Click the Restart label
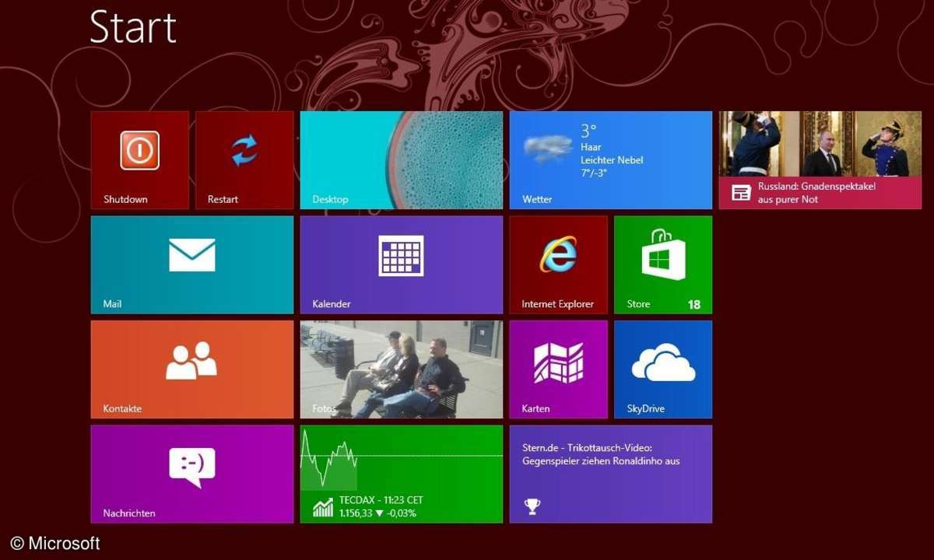Screen dimensions: 934x560 coord(223,199)
